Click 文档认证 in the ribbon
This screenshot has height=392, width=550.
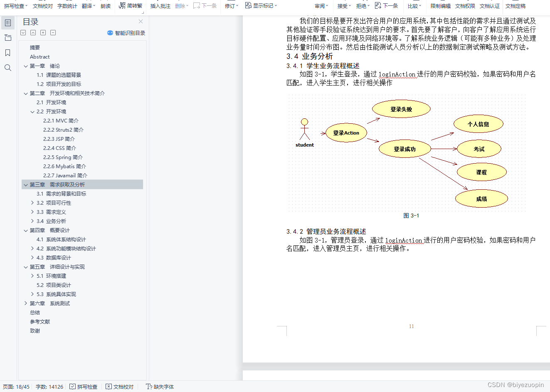pos(490,6)
